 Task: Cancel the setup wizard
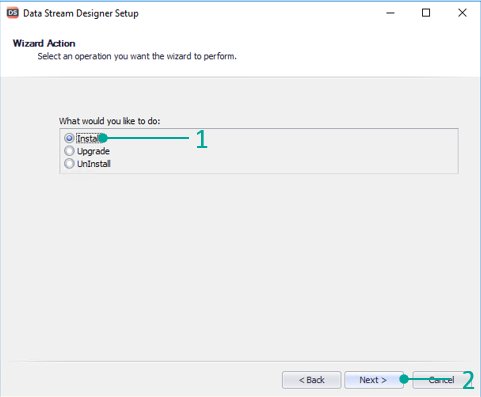coord(438,380)
